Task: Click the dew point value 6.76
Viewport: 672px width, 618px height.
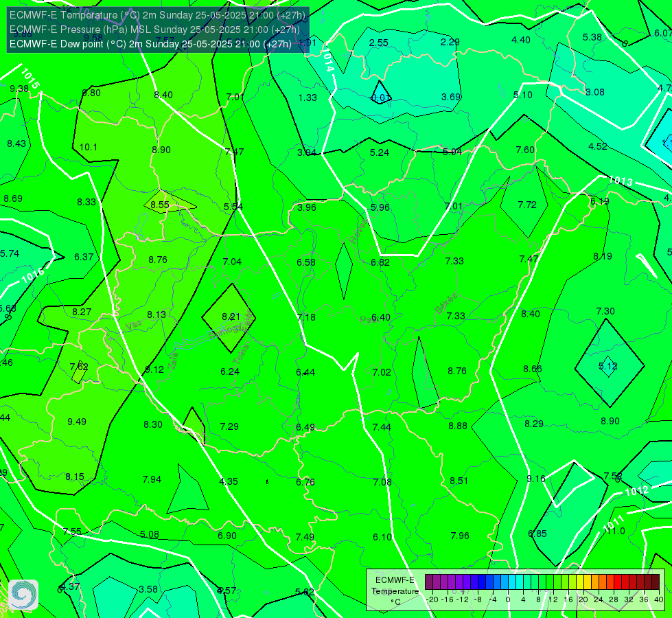Action: click(305, 483)
